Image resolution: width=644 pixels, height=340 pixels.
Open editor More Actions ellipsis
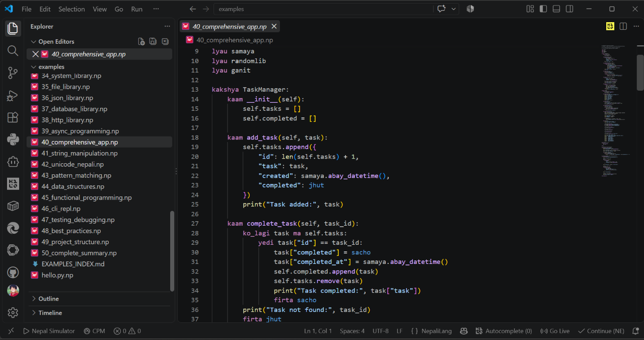pos(635,26)
